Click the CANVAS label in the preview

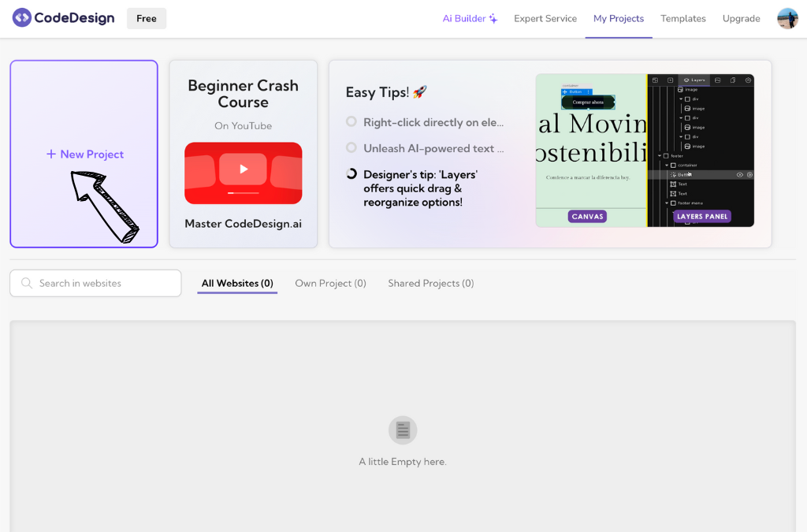(x=587, y=217)
